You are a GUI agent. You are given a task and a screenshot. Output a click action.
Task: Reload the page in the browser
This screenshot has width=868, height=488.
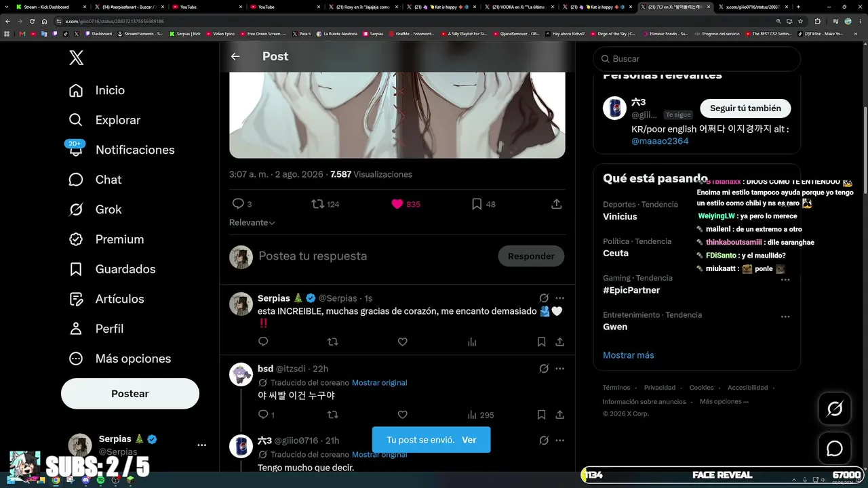pos(32,21)
